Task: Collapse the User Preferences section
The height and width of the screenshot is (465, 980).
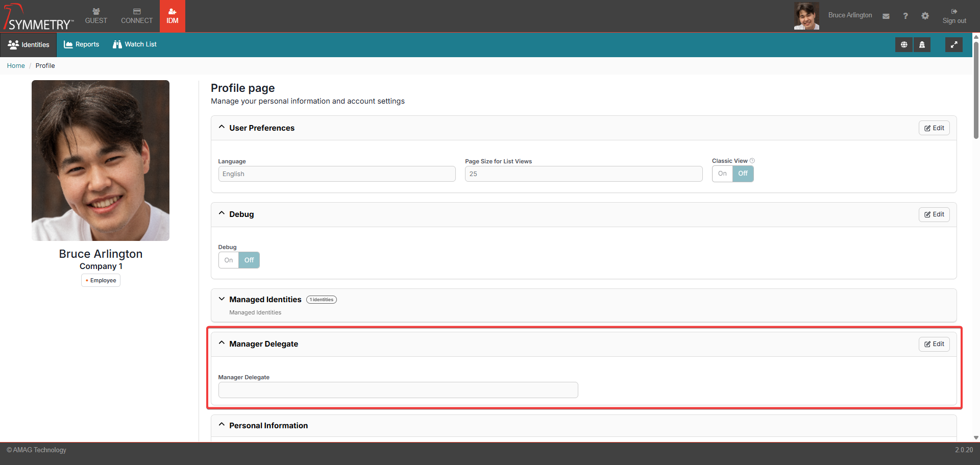Action: [222, 127]
